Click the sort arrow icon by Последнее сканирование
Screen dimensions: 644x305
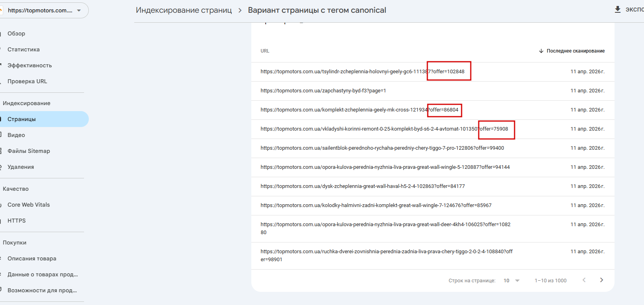pos(541,51)
